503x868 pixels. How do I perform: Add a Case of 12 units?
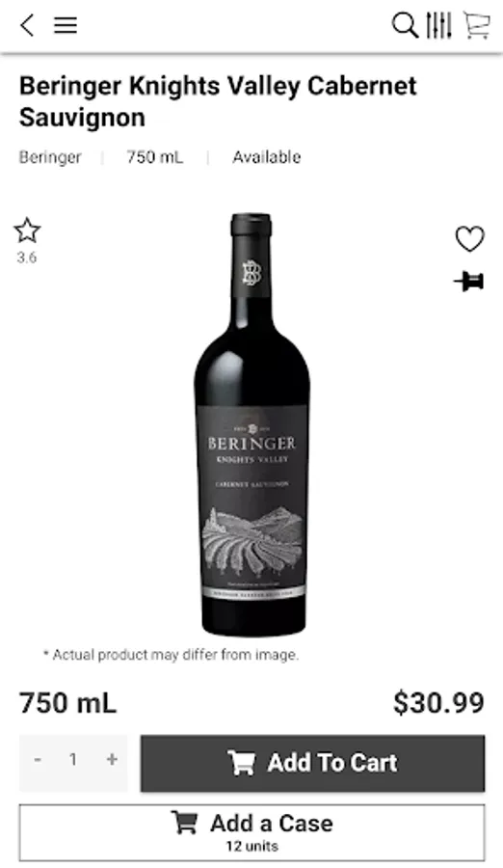[251, 832]
